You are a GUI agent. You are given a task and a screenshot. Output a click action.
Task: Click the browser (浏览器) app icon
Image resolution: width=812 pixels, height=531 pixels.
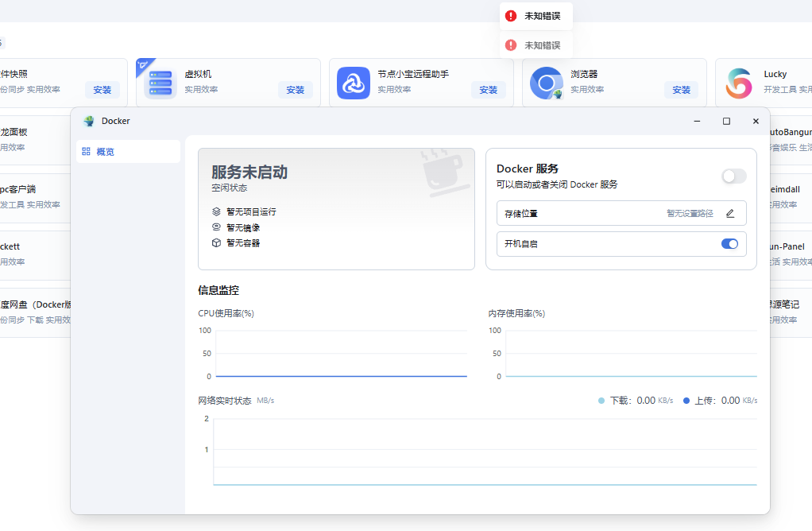(547, 83)
